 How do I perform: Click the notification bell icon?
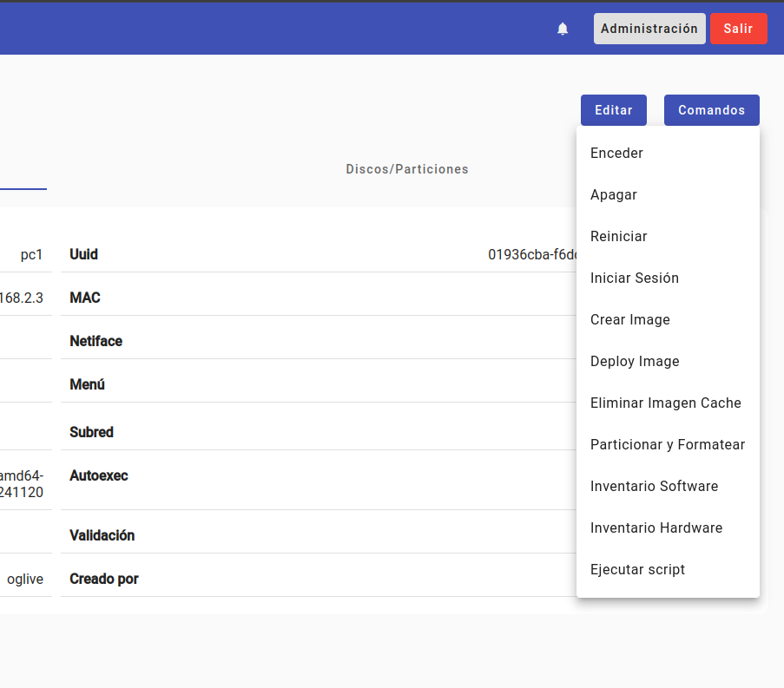[x=563, y=29]
